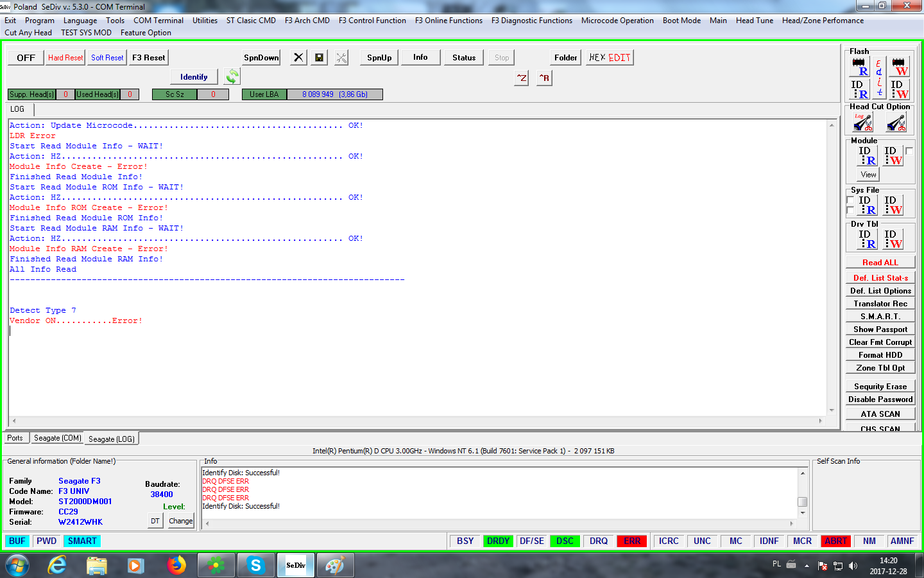Click the floppy disk save icon

319,58
